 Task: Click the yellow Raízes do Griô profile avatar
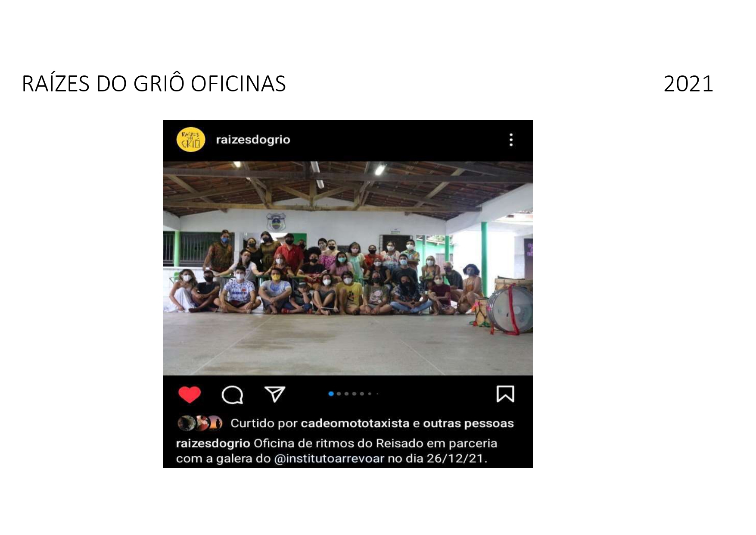tap(190, 140)
